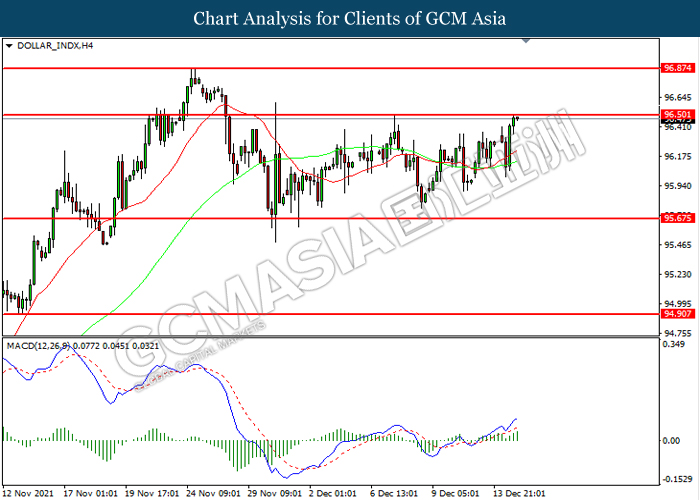Click the Chart Analysis for Clients header title
This screenshot has height=500, width=700.
[x=350, y=19]
